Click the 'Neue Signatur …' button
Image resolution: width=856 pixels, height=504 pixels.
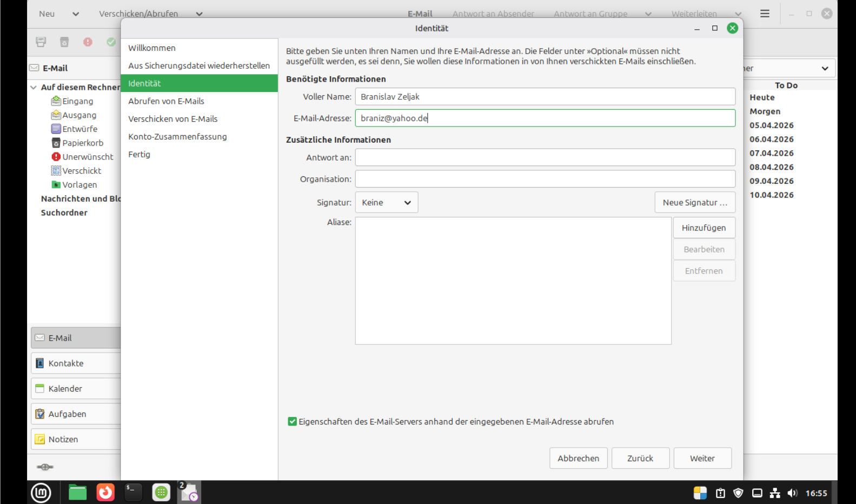click(x=694, y=202)
